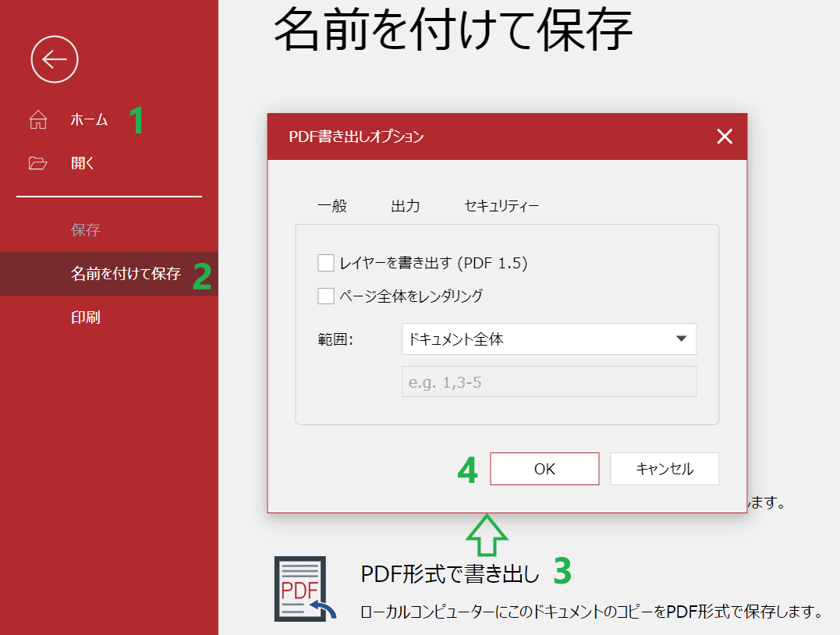Switch to the セキュリティー tab
This screenshot has height=635, width=840.
(x=502, y=206)
